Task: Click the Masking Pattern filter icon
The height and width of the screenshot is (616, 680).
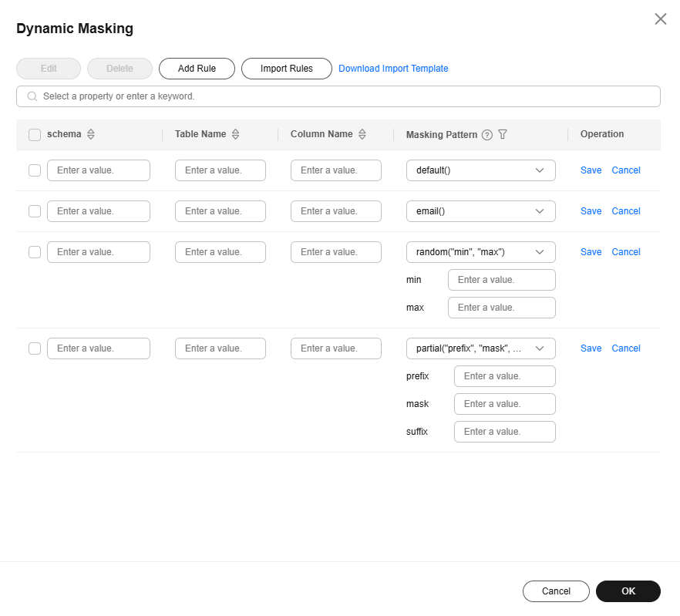Action: coord(503,134)
